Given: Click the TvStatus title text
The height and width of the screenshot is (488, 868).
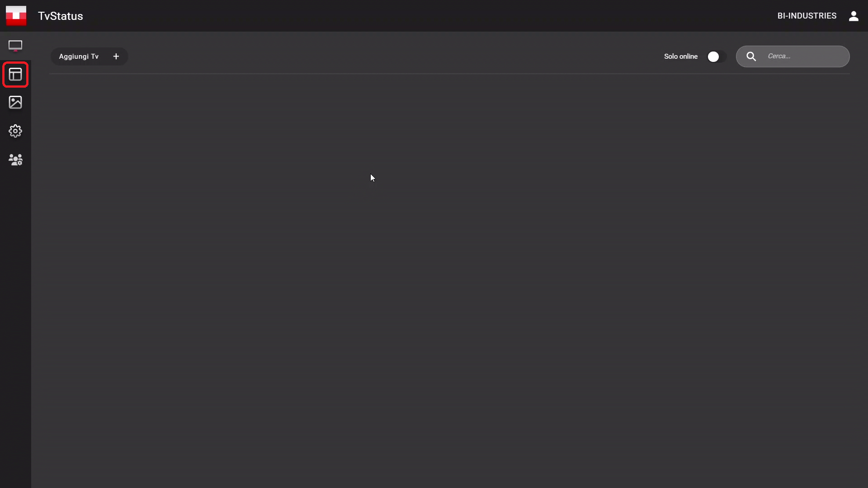Looking at the screenshot, I should 61,16.
